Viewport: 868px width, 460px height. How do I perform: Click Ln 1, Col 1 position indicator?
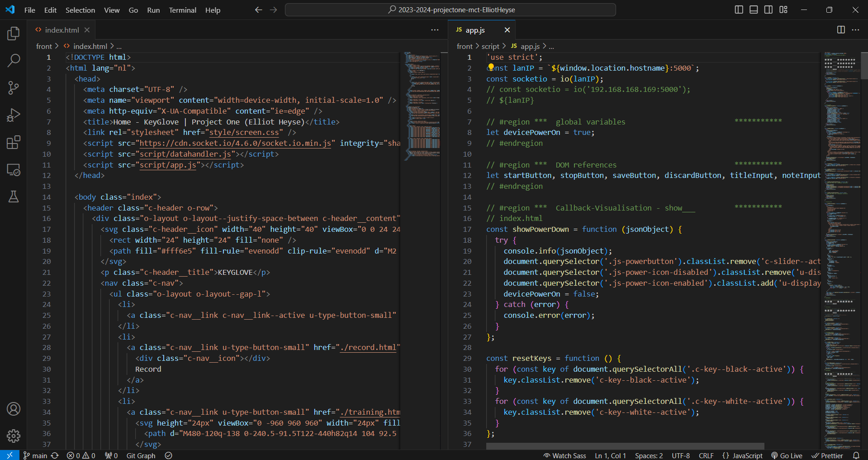pos(610,455)
